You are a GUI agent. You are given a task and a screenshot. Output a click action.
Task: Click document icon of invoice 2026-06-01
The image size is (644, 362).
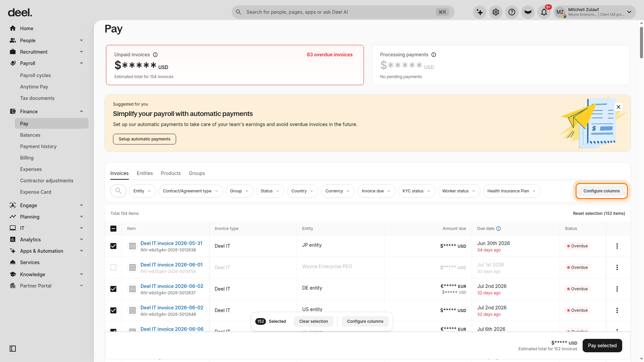(132, 267)
